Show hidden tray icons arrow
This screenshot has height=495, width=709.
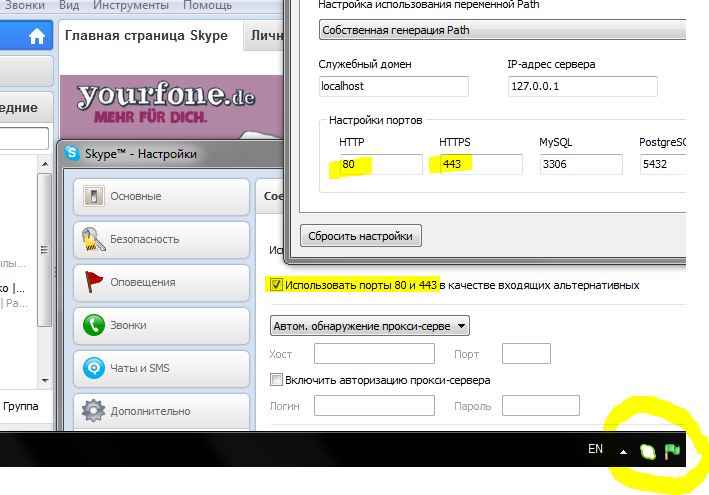coord(624,452)
